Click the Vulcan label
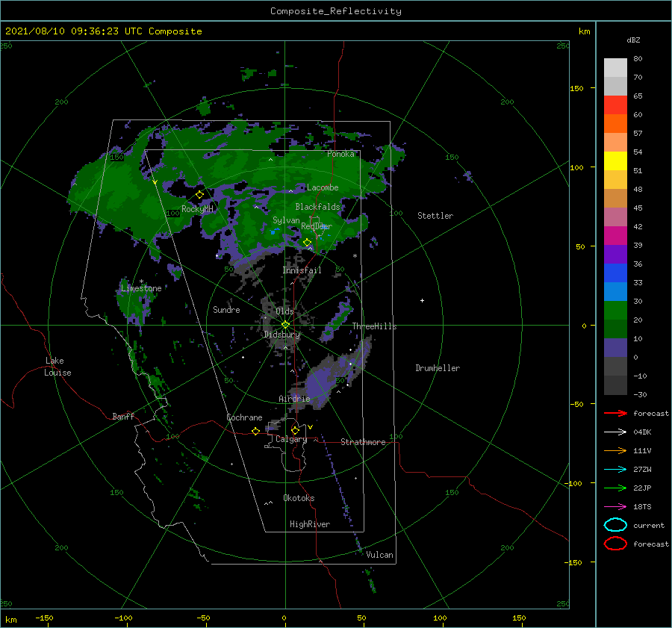The width and height of the screenshot is (672, 628). click(x=379, y=555)
